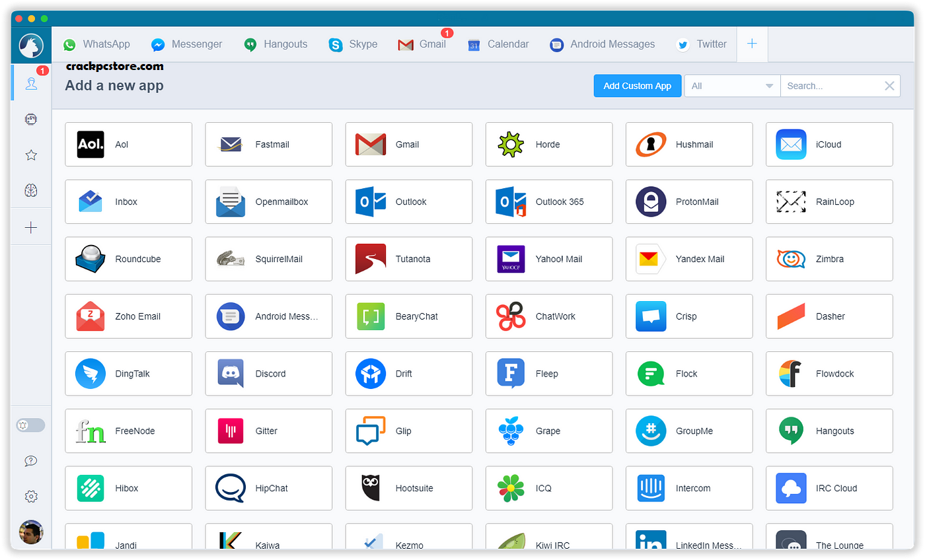Select the Fleep app card

(549, 374)
